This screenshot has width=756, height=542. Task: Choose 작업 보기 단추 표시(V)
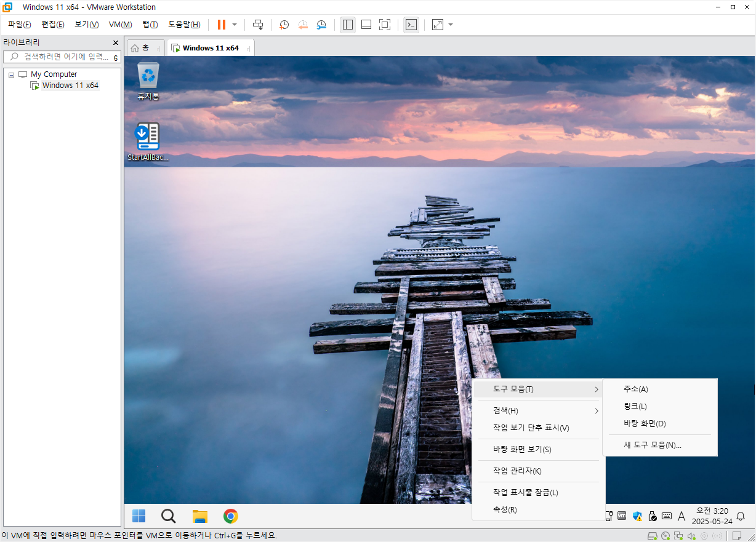point(539,428)
